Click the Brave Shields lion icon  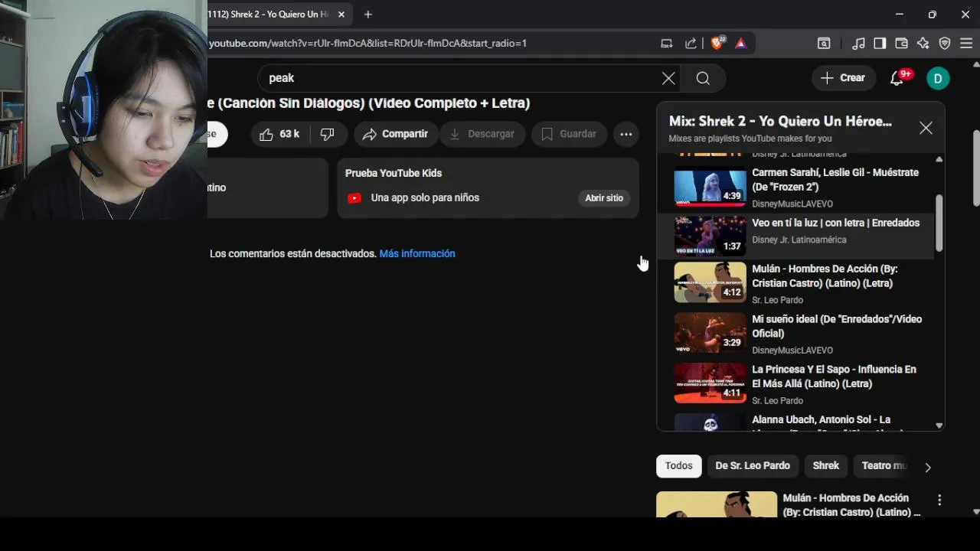717,43
